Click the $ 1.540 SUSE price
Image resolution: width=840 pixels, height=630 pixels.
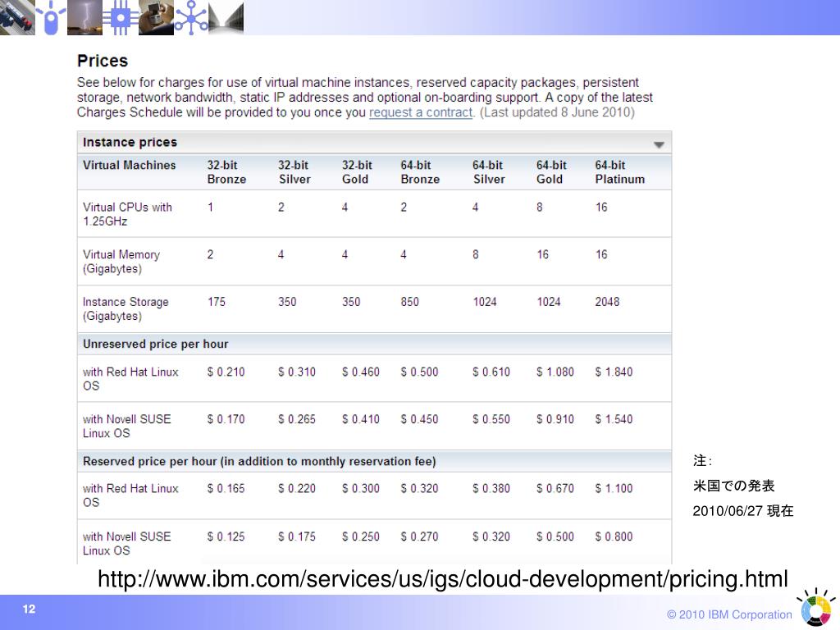coord(614,419)
